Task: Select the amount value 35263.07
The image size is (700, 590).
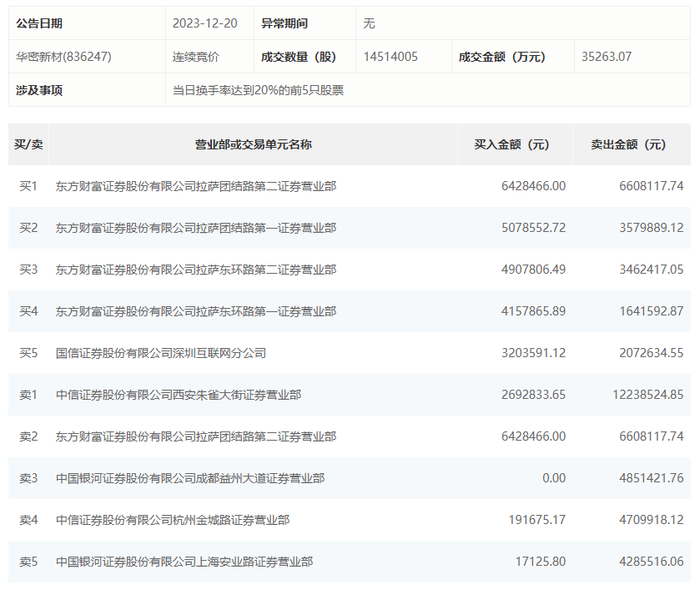Action: coord(607,57)
